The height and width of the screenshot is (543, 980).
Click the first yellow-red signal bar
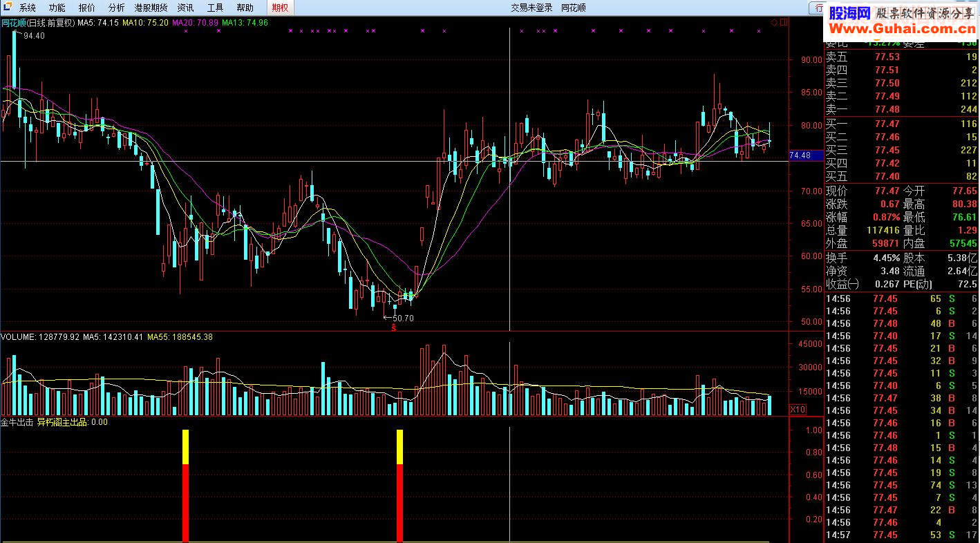(x=185, y=486)
